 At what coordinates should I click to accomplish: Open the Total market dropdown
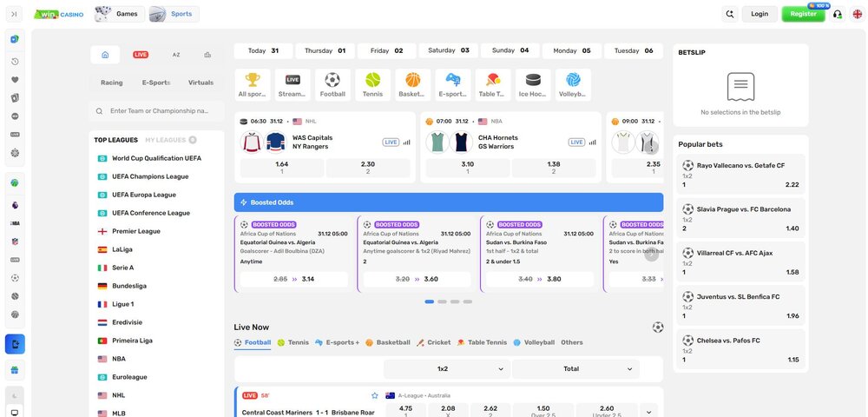point(575,369)
